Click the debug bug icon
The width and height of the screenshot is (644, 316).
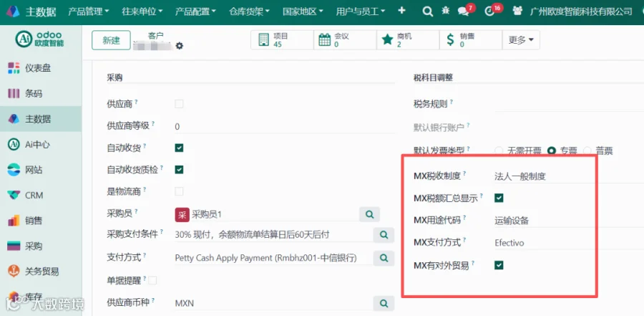tap(446, 11)
